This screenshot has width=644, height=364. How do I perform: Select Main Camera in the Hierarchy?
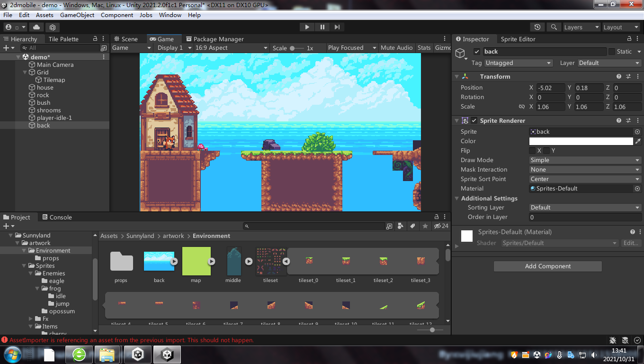(x=55, y=64)
